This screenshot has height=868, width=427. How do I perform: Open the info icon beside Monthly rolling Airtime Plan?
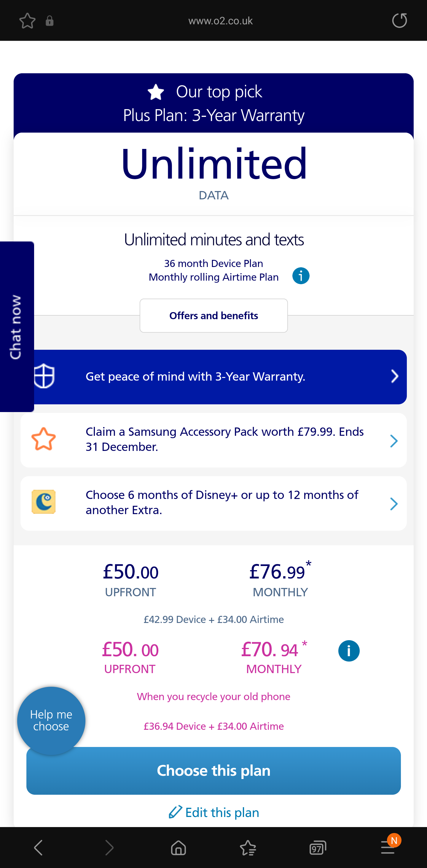pyautogui.click(x=301, y=276)
